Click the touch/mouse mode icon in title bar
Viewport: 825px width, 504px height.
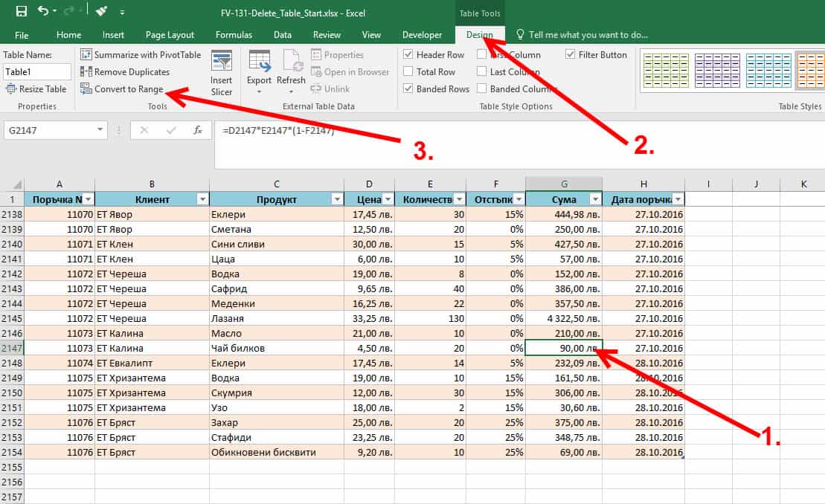[x=102, y=11]
